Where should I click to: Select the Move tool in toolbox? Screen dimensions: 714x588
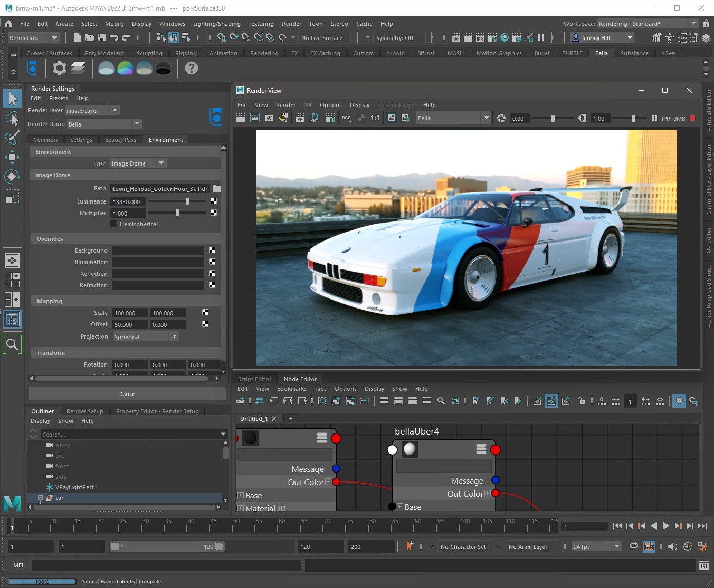[12, 157]
